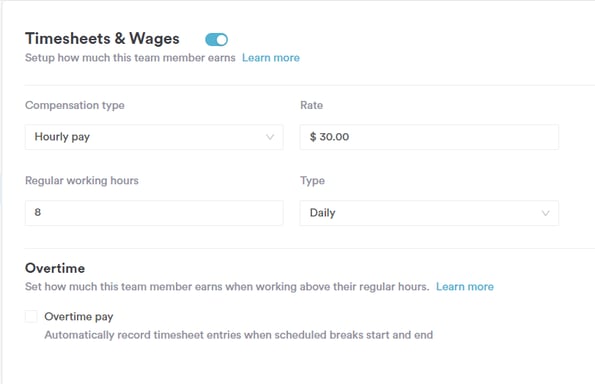The image size is (595, 384).
Task: Focus the Rate field showing $ 30.00
Action: point(429,137)
